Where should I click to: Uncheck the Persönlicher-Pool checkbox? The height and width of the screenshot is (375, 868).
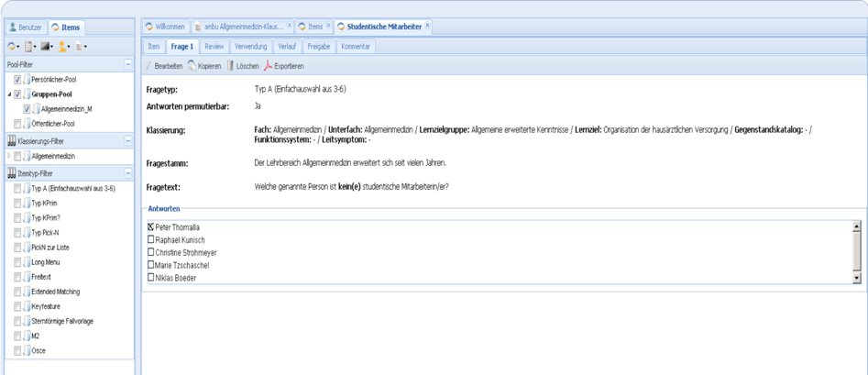(x=17, y=80)
